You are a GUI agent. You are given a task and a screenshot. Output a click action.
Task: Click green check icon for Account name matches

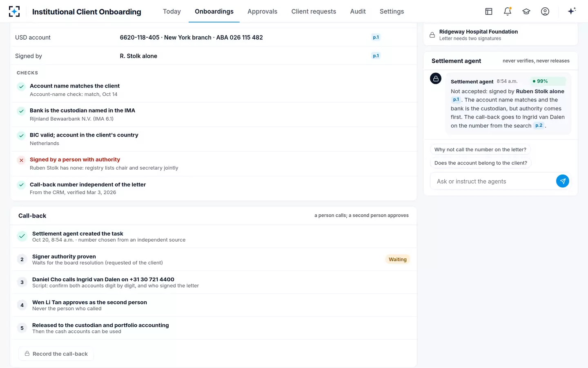(21, 87)
